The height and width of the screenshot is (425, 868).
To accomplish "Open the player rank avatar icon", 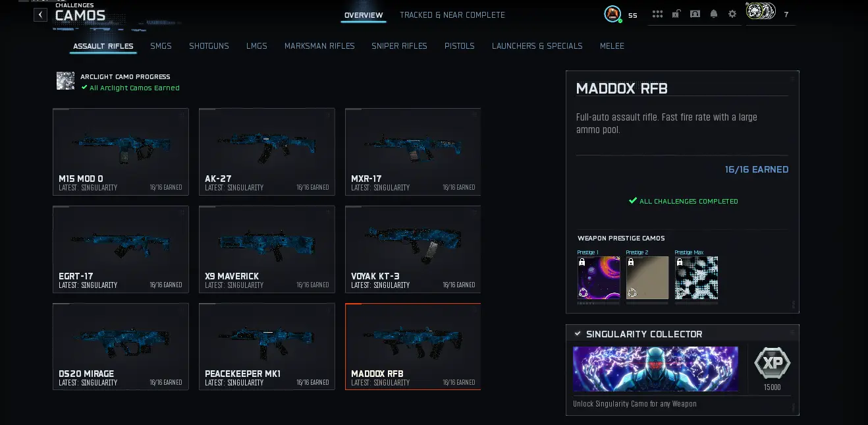I will [612, 14].
